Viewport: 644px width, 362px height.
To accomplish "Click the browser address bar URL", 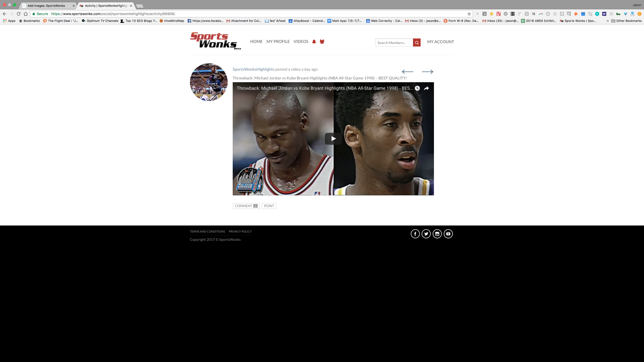I will [x=113, y=14].
